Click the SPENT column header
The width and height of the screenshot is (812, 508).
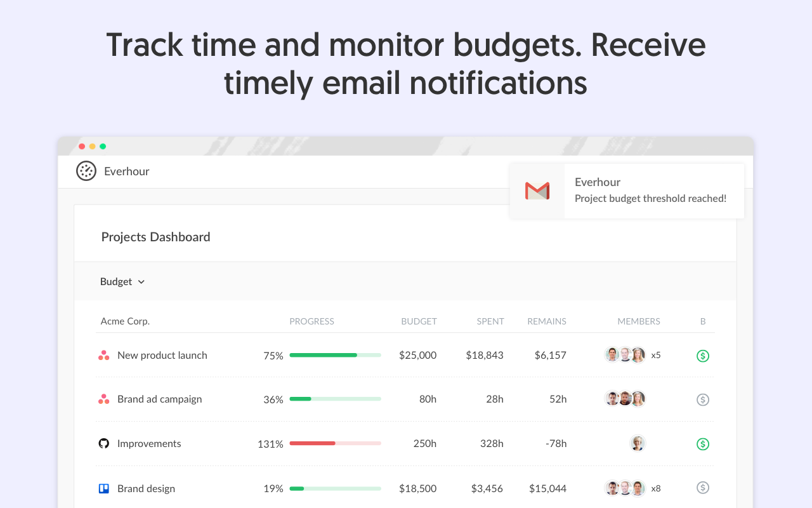tap(490, 321)
